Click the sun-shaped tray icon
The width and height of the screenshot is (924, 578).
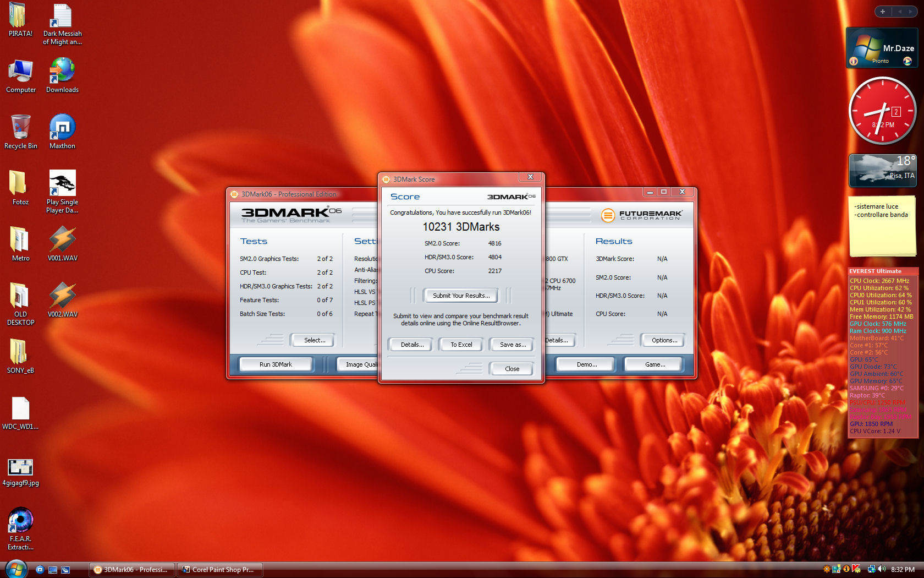(827, 569)
